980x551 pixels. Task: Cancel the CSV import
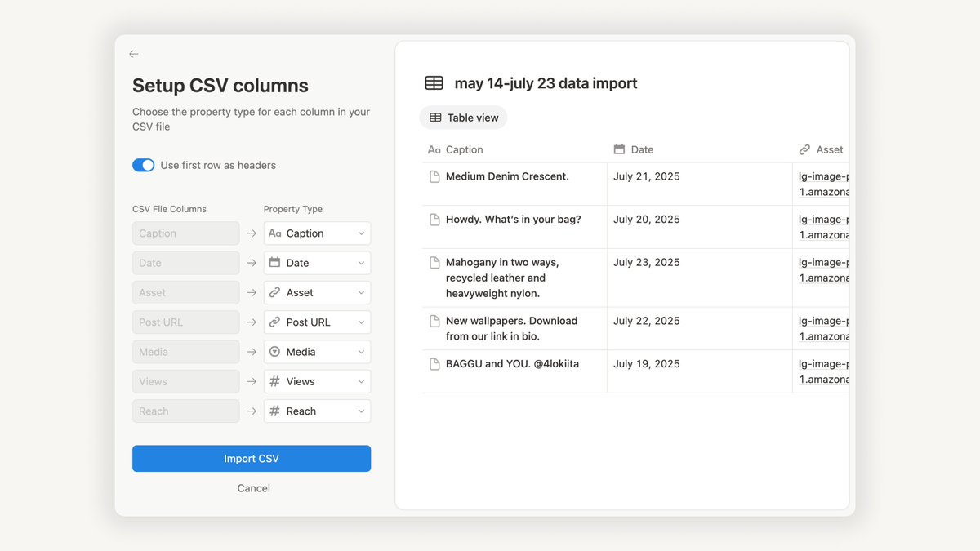pyautogui.click(x=253, y=488)
